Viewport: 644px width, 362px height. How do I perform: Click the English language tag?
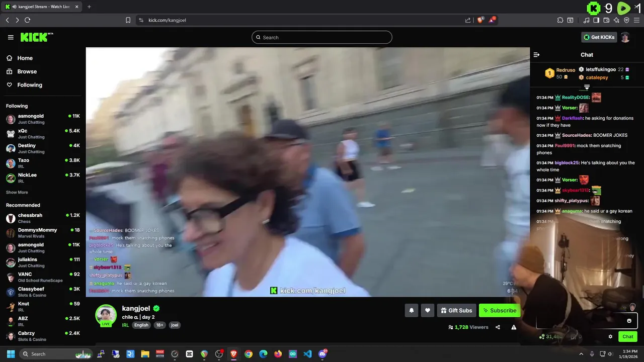coord(141,325)
